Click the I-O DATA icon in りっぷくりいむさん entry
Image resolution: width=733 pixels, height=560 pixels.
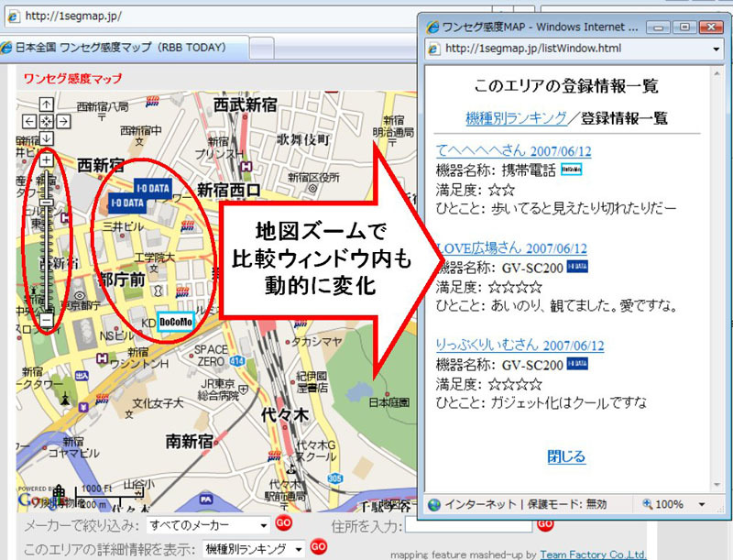pos(577,363)
